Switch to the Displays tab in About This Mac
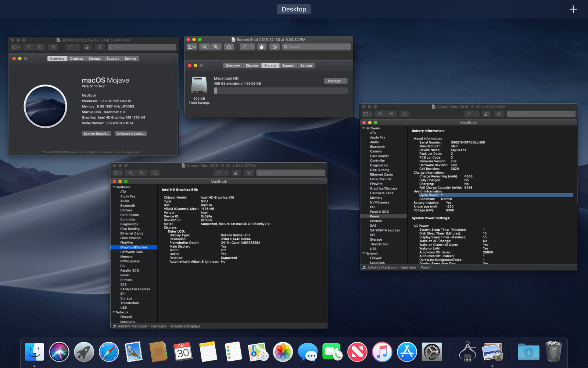The height and width of the screenshot is (368, 588). (76, 59)
